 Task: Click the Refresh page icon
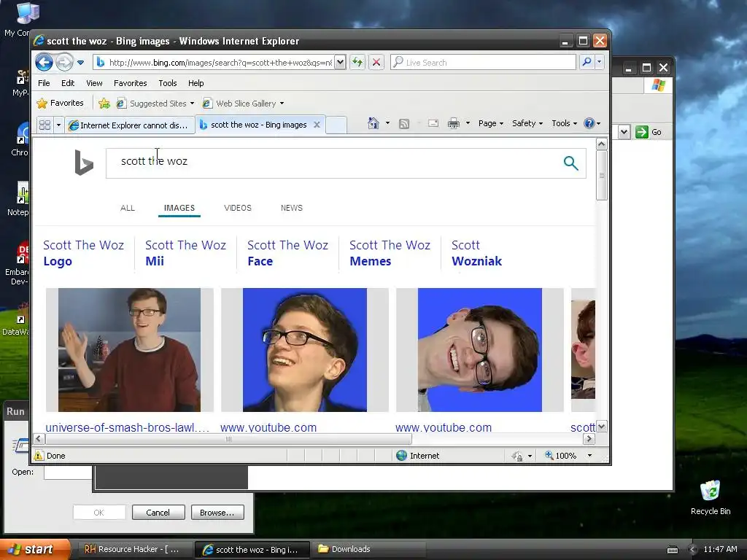pyautogui.click(x=357, y=62)
